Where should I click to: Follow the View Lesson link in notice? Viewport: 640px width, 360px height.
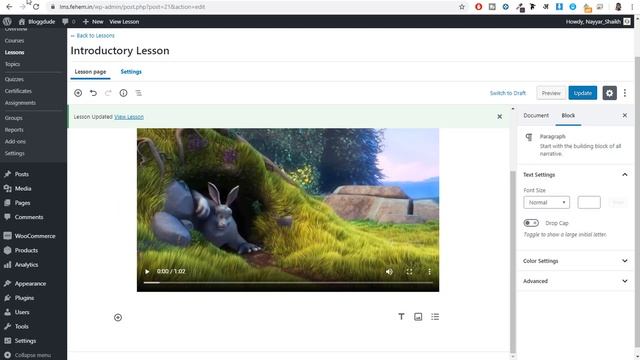pyautogui.click(x=129, y=117)
